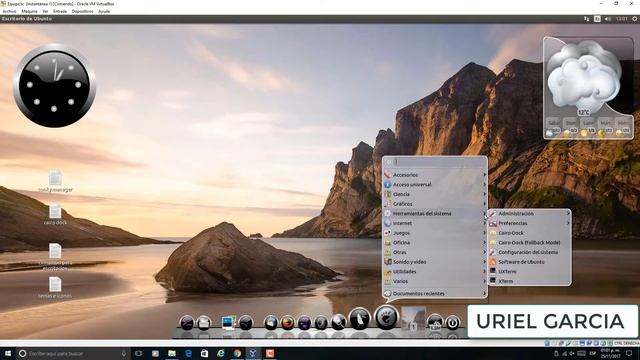Open VirtualBox Ver menu
Image resolution: width=640 pixels, height=360 pixels.
[45, 11]
